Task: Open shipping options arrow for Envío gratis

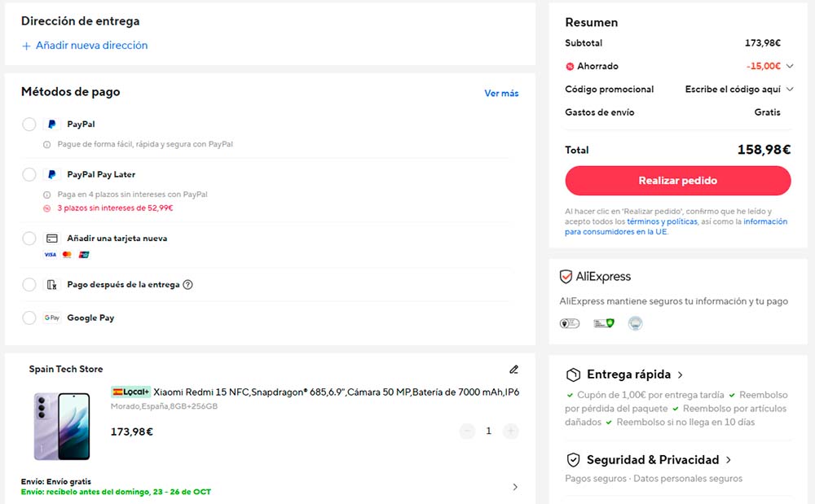Action: (x=514, y=487)
